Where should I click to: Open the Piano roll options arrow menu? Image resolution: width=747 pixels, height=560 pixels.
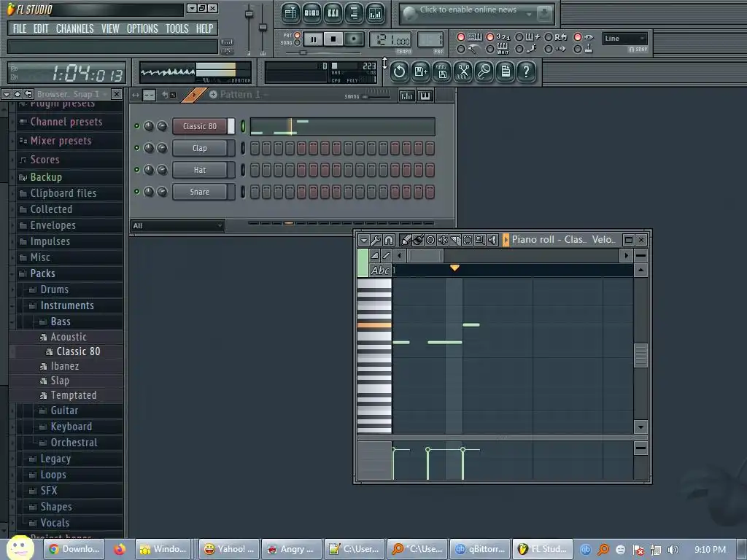click(x=364, y=239)
